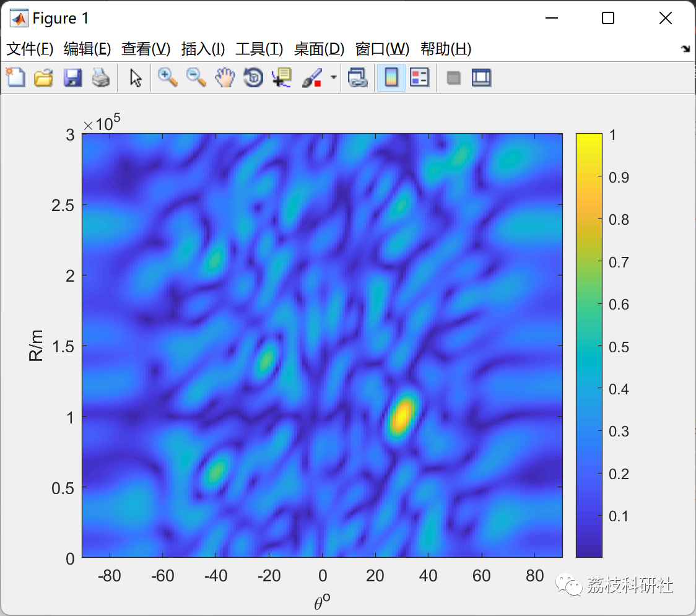Image resolution: width=696 pixels, height=616 pixels.
Task: Open the 插入(I) menu
Action: (203, 49)
